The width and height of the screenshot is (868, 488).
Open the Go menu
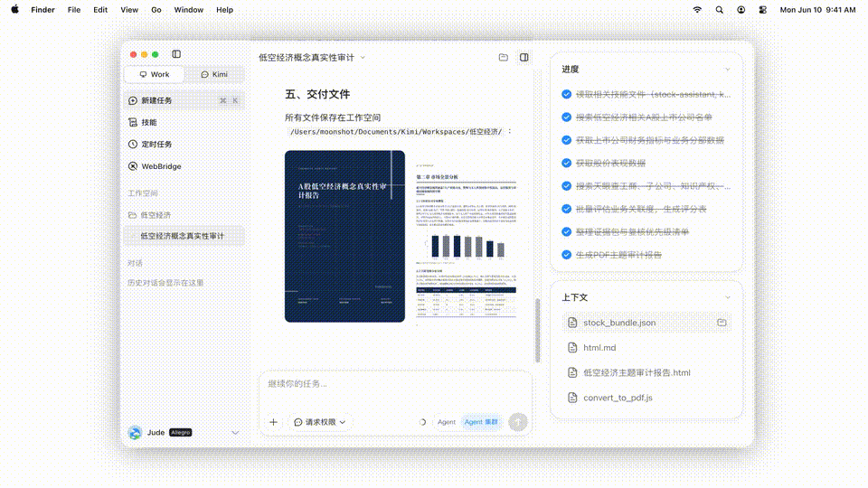pos(156,10)
